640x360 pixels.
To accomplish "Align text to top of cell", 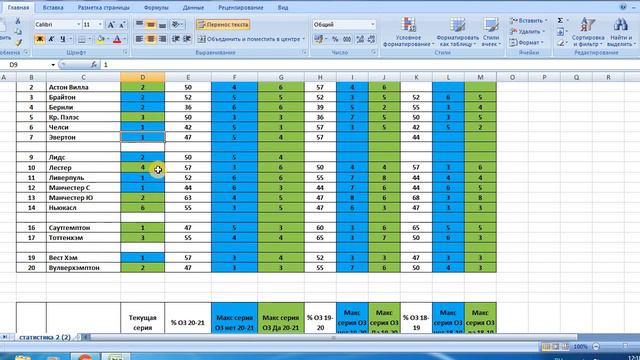I will [x=139, y=25].
